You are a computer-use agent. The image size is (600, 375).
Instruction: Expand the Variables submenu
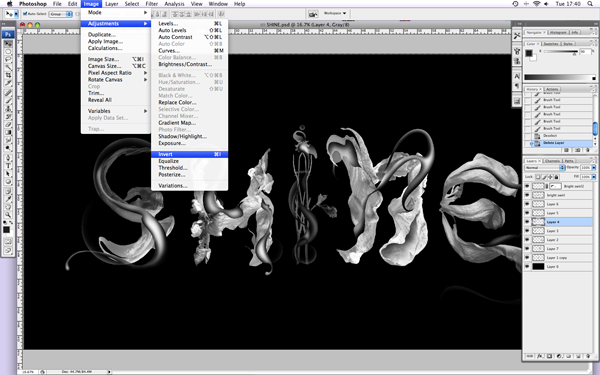tap(116, 111)
